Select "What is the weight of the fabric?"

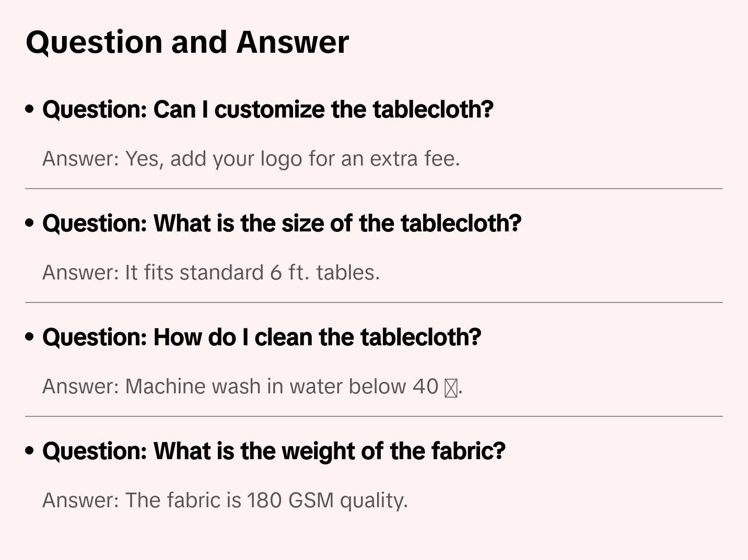click(x=274, y=451)
